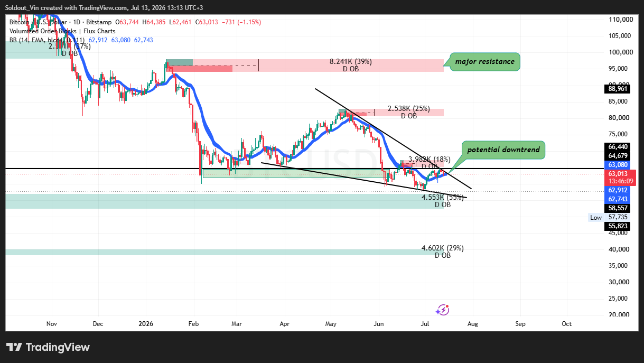Click the Feb label on time axis
This screenshot has width=644, height=363.
(x=193, y=323)
